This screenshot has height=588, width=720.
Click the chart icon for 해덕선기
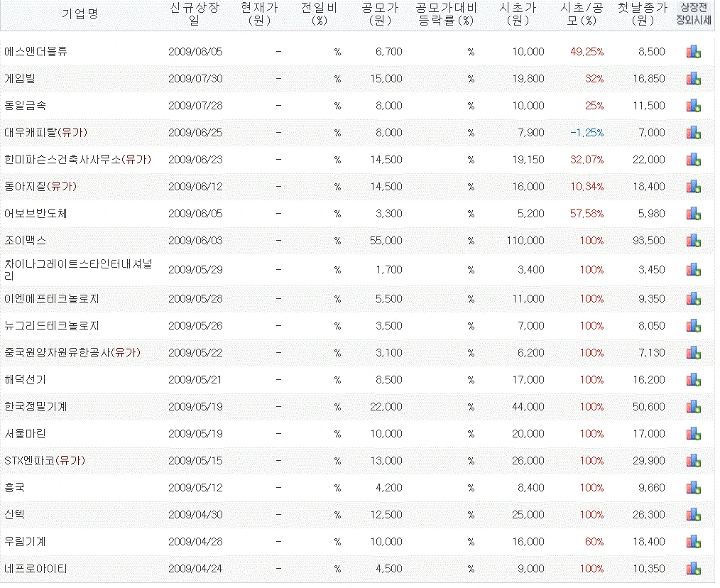pos(693,379)
